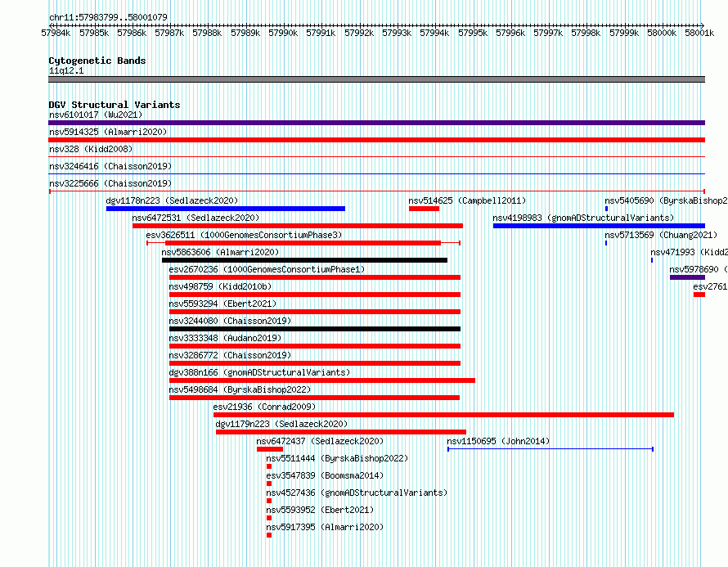
Task: Open nsv3225666 (Chaisson2019) variant label
Action: point(110,183)
